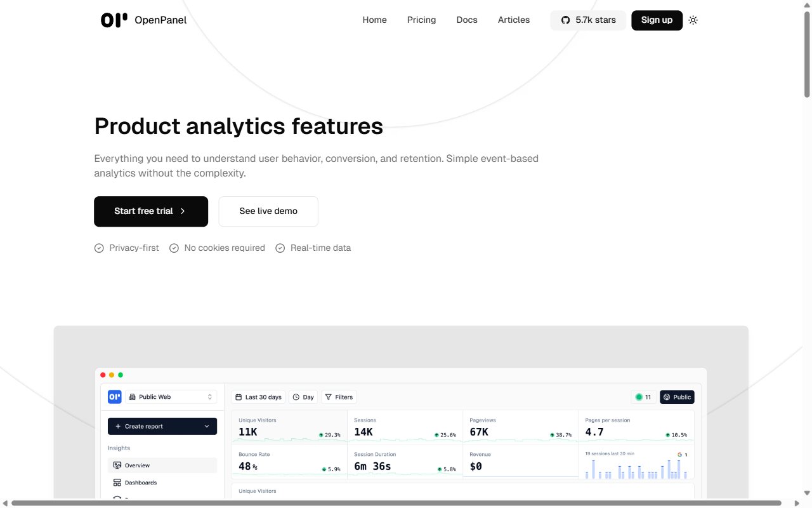Screen dimensions: 812x508
Task: Select Overview in the Insights sidebar
Action: pos(162,465)
